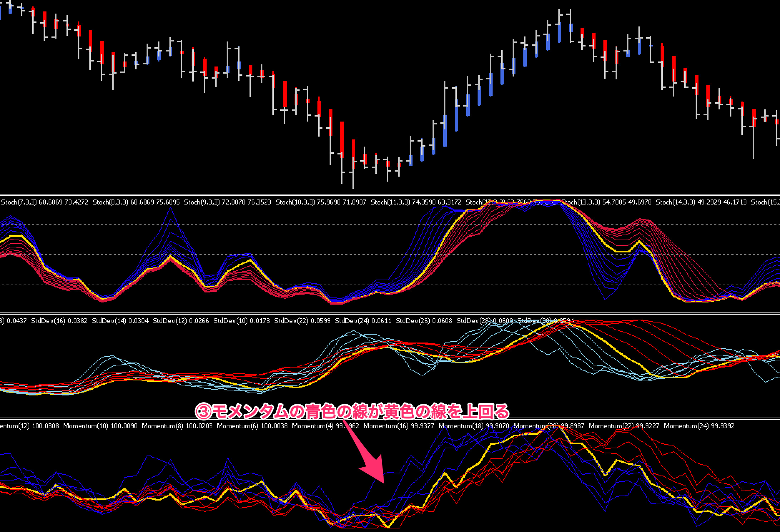Select the StdDev(14) 0.0304 label
The height and width of the screenshot is (532, 780).
click(120, 321)
